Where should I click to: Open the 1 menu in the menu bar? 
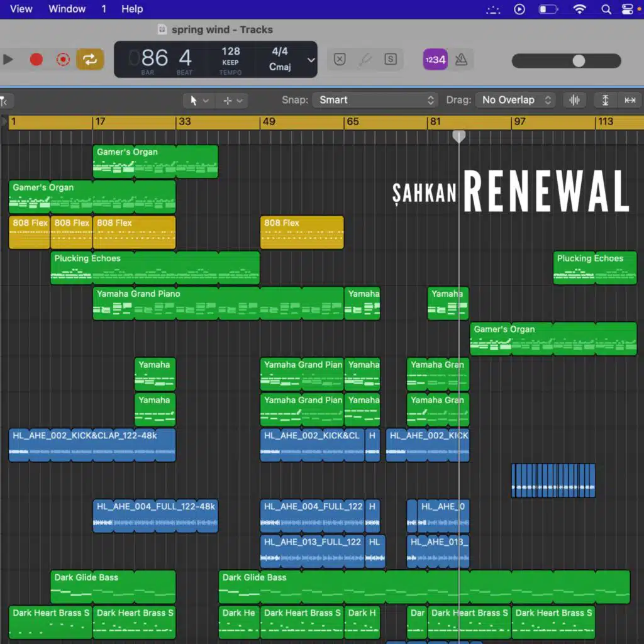104,9
